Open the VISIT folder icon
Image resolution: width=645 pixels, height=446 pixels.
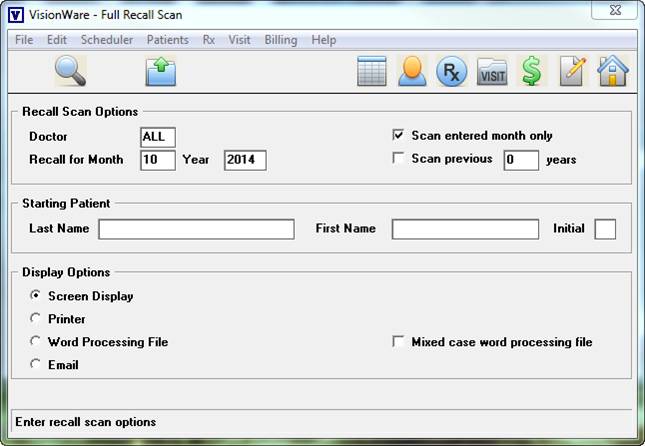(x=492, y=72)
